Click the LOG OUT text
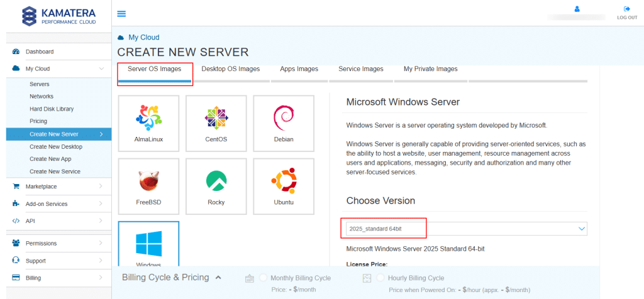The height and width of the screenshot is (299, 644). click(x=627, y=18)
